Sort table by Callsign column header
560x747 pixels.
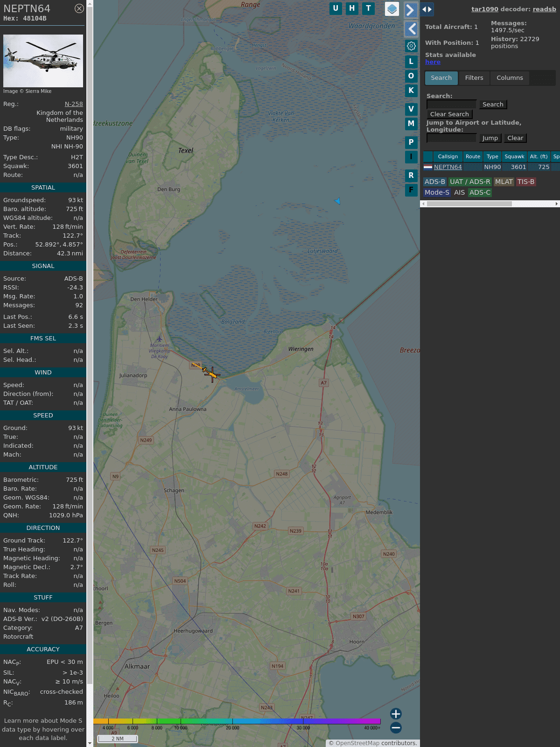[x=448, y=156]
